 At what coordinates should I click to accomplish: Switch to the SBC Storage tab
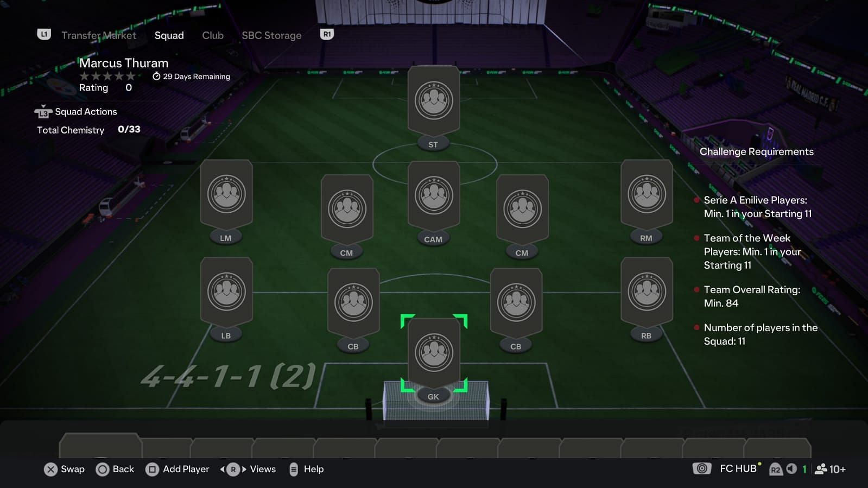(x=271, y=35)
